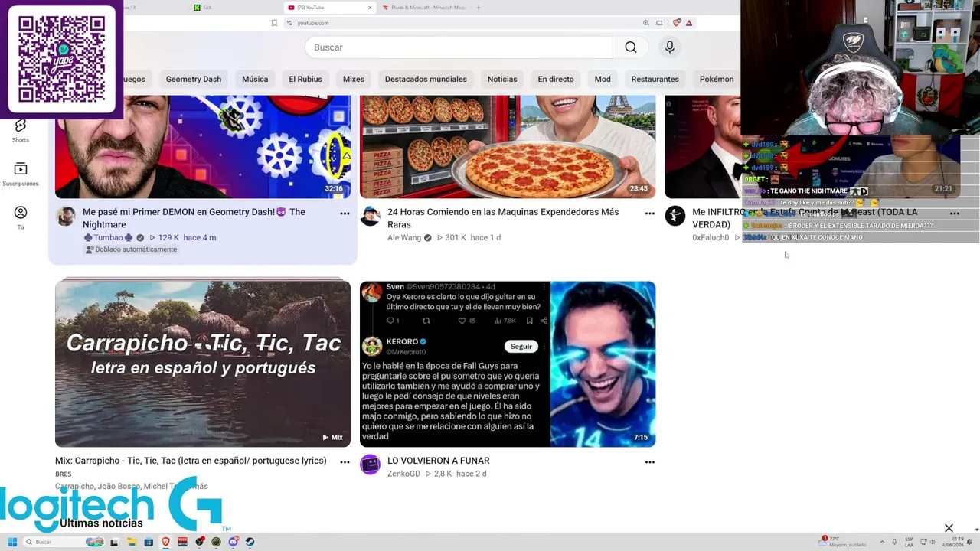Open title '24 Horas Comiendo en las Maquinas'

503,218
